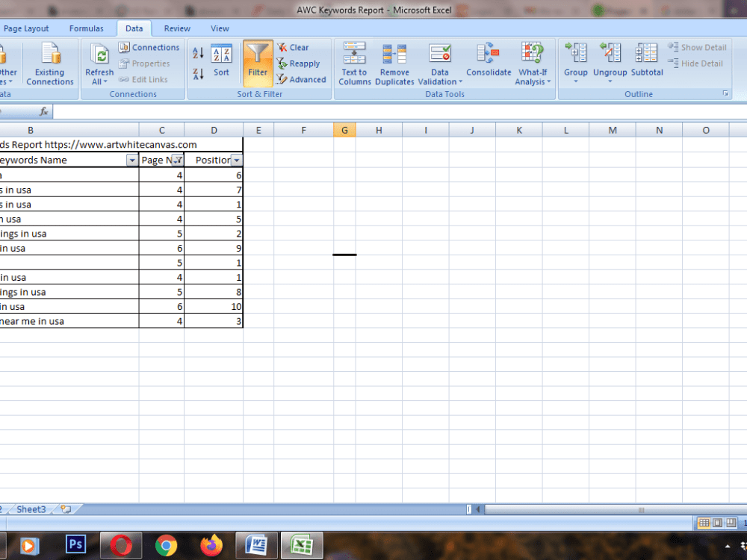Open Microsoft Word from the taskbar

click(x=257, y=545)
